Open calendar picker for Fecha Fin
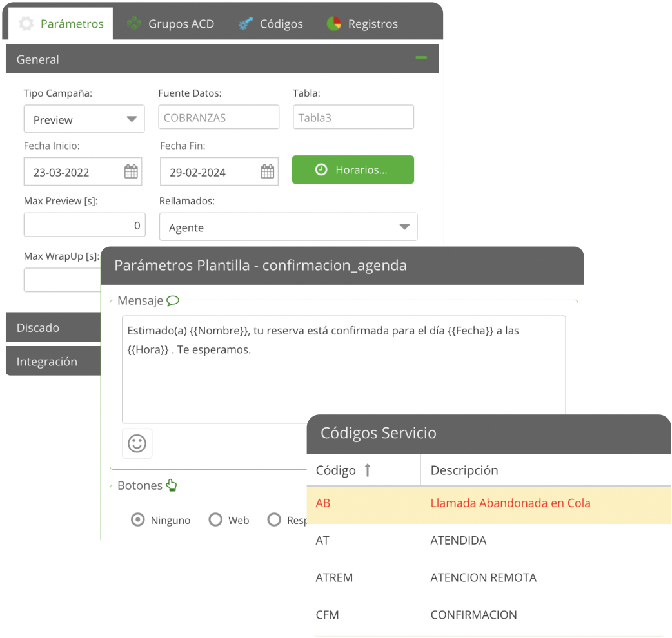The width and height of the screenshot is (672, 638). [267, 171]
